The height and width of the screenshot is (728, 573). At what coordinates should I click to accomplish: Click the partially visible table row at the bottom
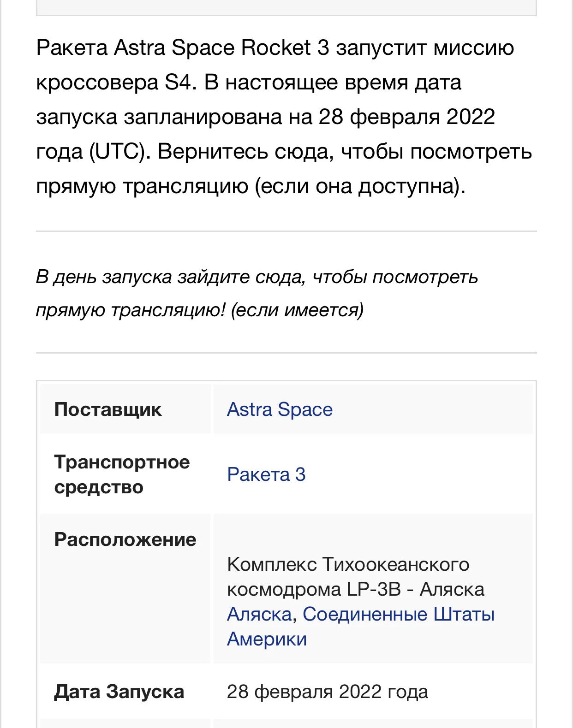tap(286, 723)
